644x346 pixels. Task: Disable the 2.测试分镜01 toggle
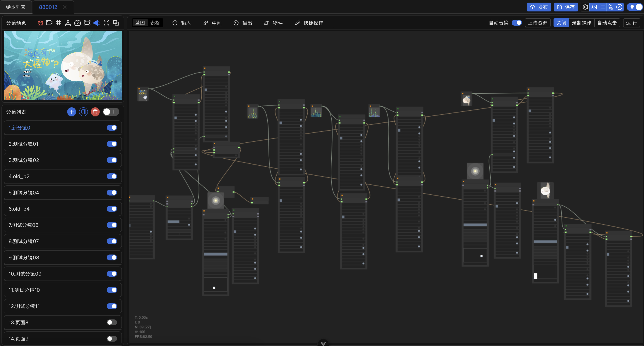click(x=112, y=144)
